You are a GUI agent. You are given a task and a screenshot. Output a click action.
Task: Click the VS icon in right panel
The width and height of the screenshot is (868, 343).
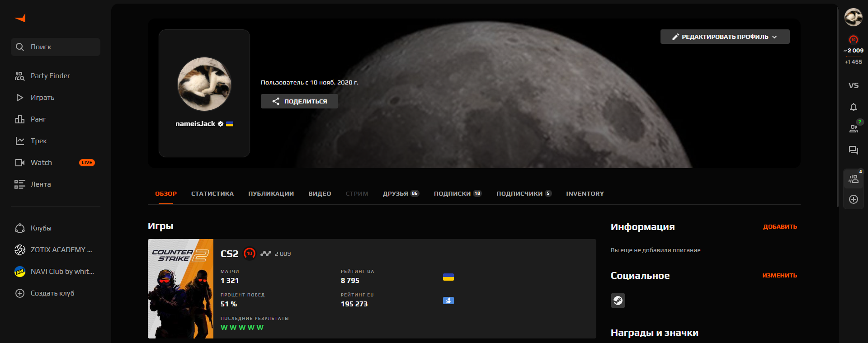[x=854, y=85]
